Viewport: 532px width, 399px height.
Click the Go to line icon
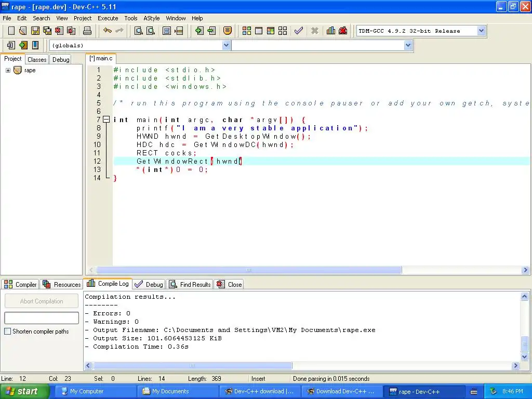(x=179, y=31)
